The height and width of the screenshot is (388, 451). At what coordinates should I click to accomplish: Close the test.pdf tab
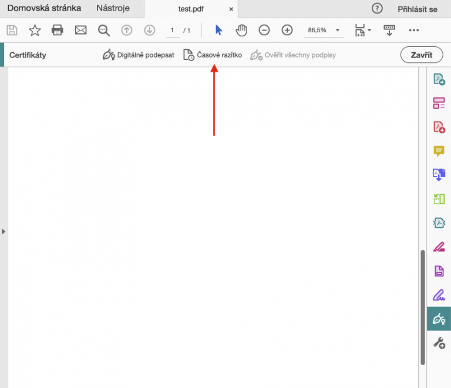click(x=231, y=9)
